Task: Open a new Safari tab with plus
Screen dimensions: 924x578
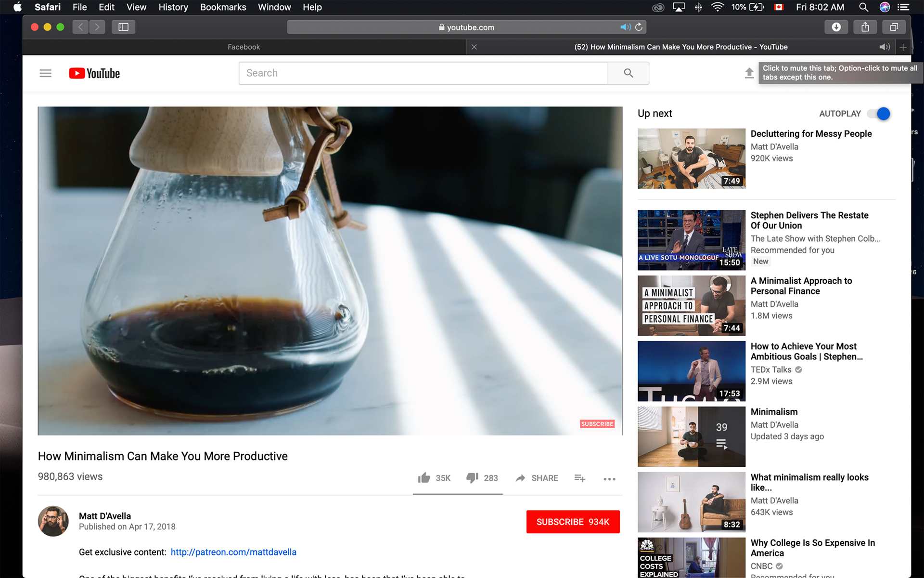Action: point(903,47)
